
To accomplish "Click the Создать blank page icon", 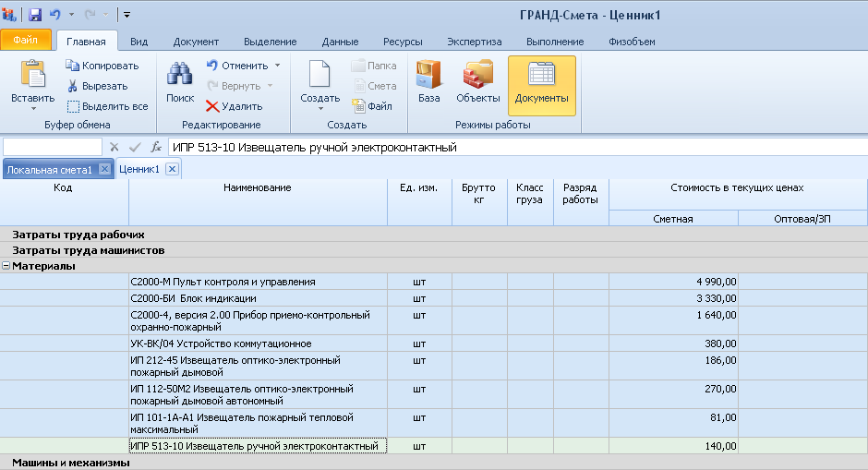I will [319, 74].
